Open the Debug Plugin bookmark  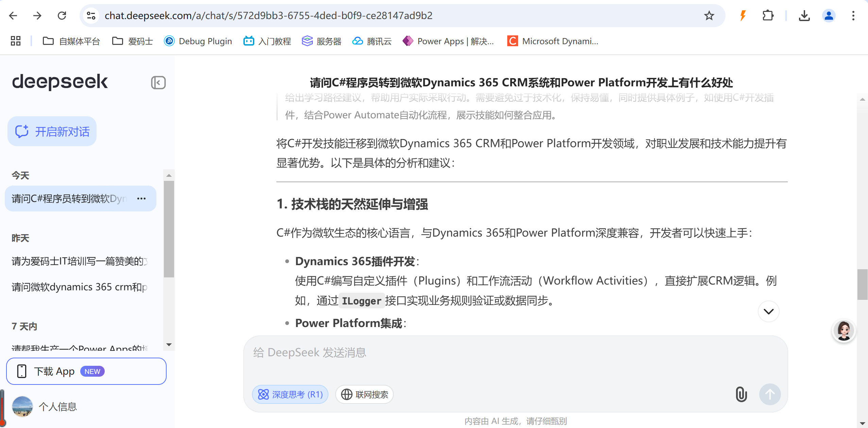point(198,41)
